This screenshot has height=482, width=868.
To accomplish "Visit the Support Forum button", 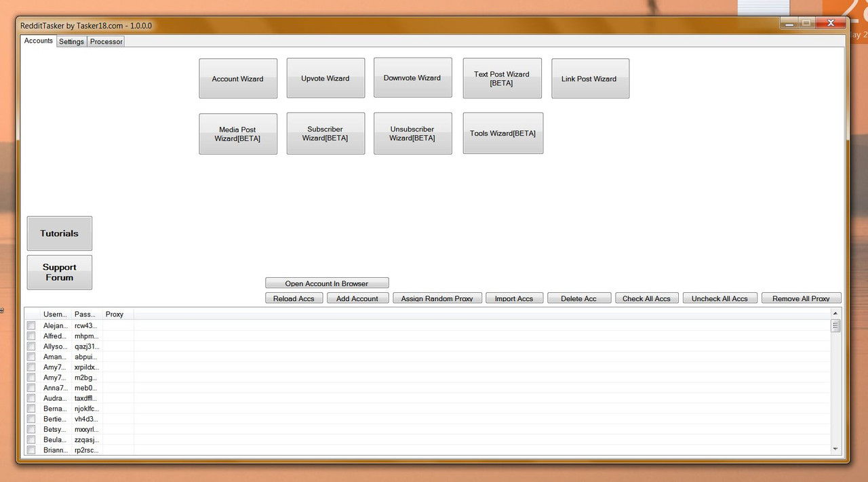I will click(x=60, y=272).
